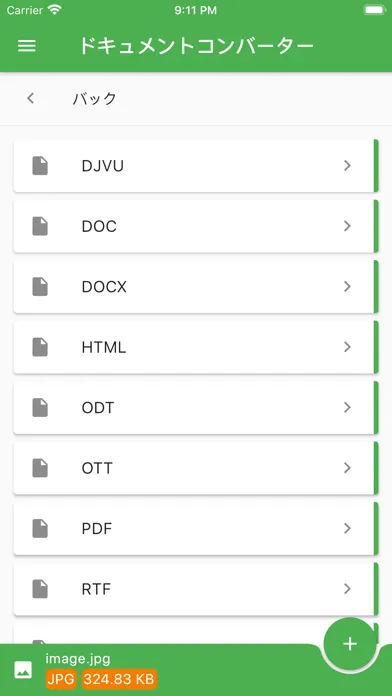
Task: Tap the back chevron arrow icon
Action: 30,98
